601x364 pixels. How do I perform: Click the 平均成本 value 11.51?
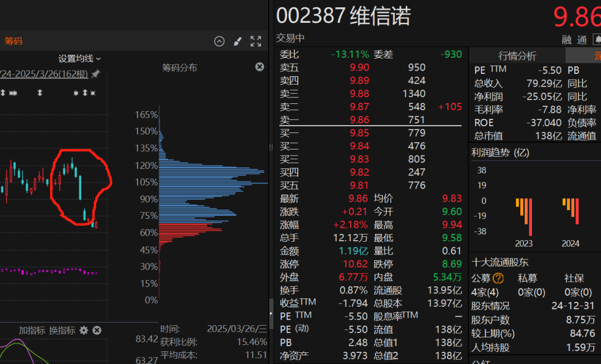click(x=256, y=355)
